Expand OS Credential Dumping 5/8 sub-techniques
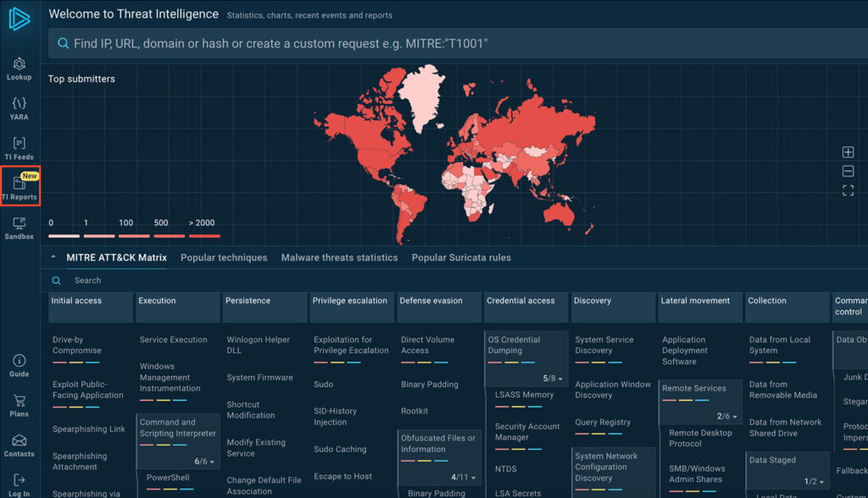Image resolution: width=868 pixels, height=498 pixels. pos(554,379)
